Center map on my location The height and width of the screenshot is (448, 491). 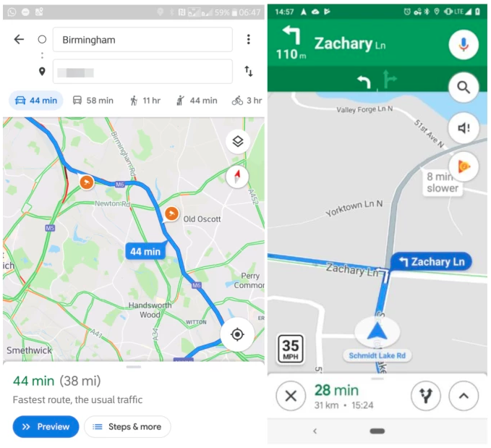(x=237, y=334)
